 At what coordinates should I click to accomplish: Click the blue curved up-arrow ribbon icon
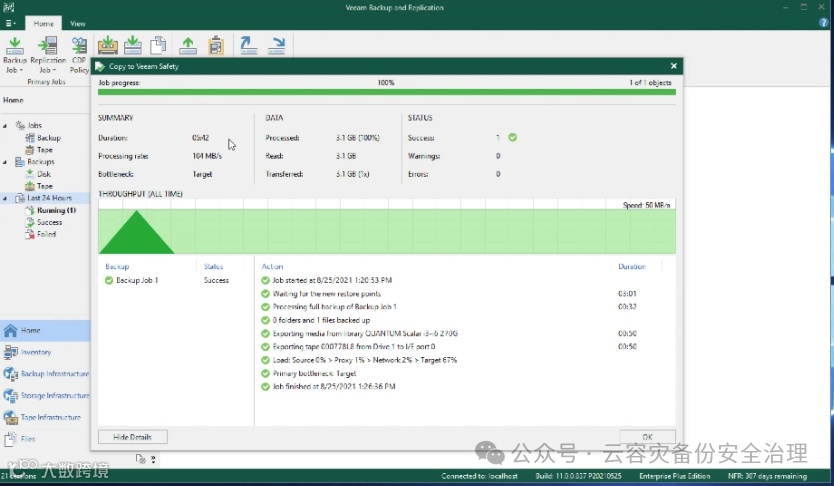pyautogui.click(x=248, y=45)
